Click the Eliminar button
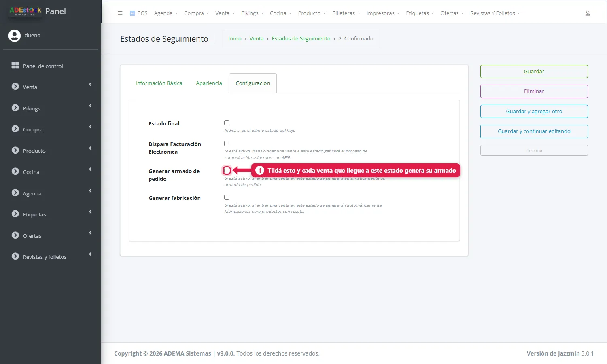Image resolution: width=607 pixels, height=364 pixels. click(534, 91)
